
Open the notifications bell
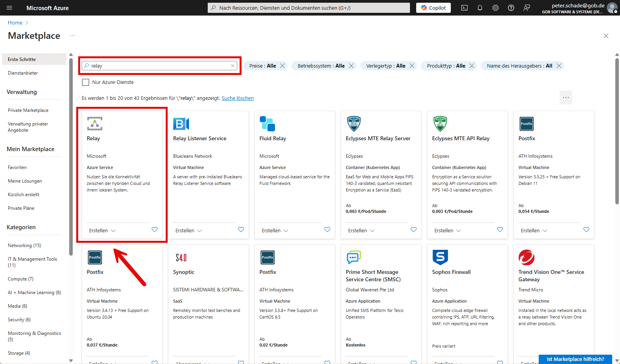(x=480, y=8)
